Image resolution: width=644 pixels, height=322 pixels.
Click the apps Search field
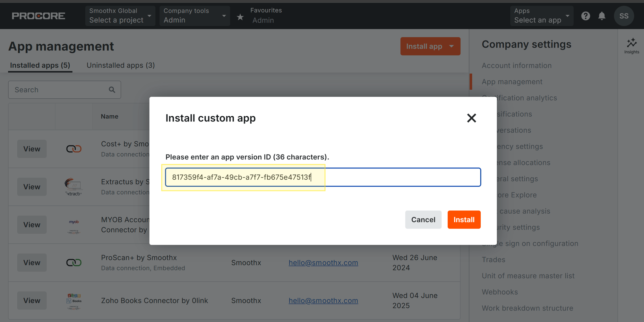tap(64, 90)
